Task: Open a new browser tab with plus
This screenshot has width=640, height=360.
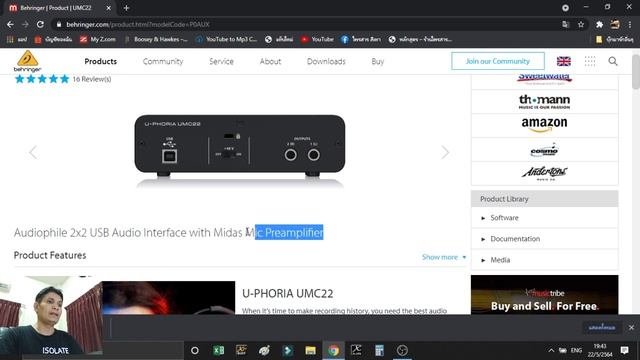Action: click(x=126, y=8)
